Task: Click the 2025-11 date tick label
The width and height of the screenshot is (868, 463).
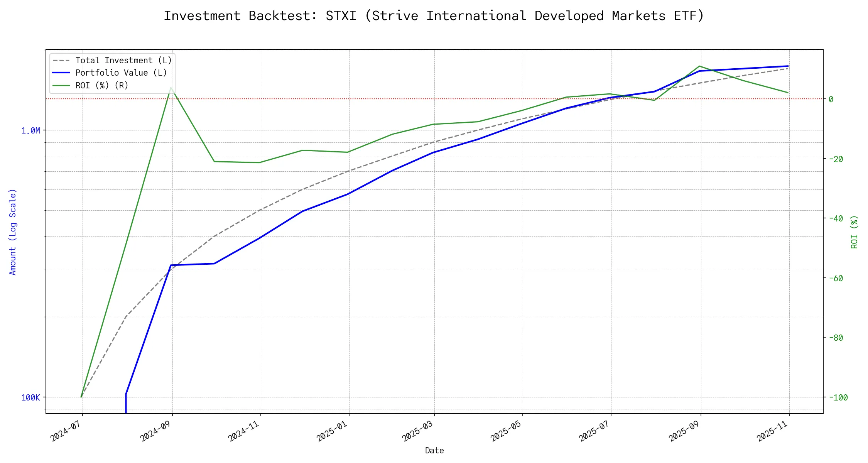Action: (x=772, y=431)
